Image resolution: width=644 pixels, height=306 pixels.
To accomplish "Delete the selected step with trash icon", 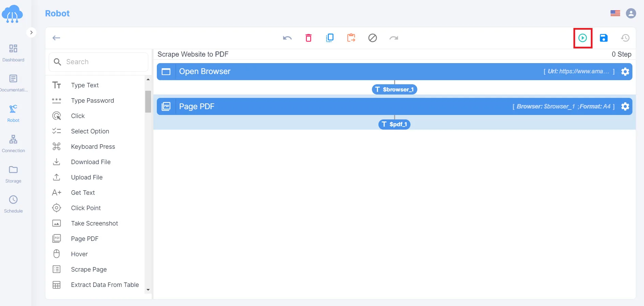I will 309,38.
